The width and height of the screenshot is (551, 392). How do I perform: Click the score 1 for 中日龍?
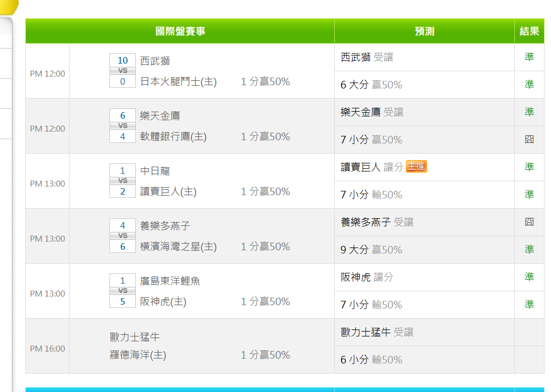click(x=122, y=170)
